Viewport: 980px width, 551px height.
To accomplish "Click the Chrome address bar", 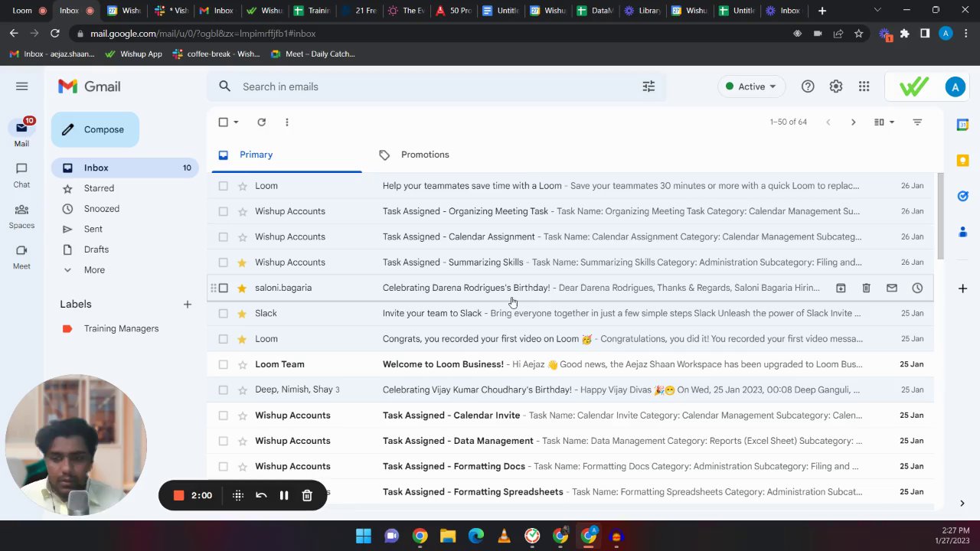I will tap(429, 34).
